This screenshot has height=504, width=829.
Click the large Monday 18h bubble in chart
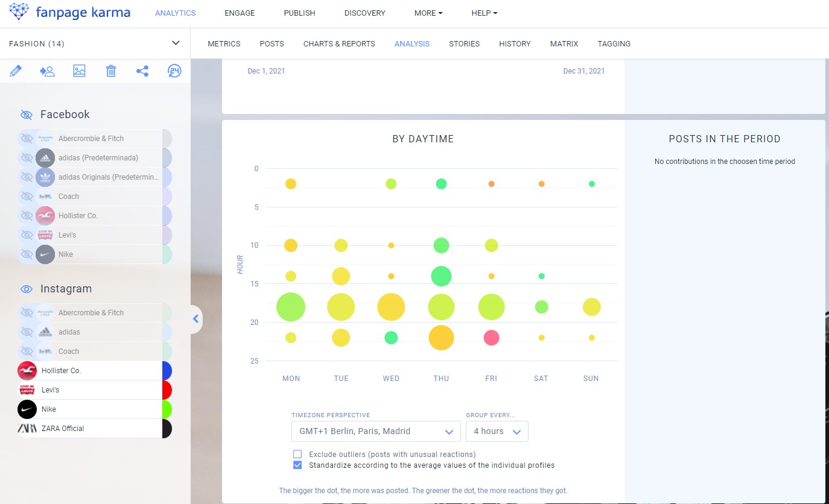pos(291,307)
